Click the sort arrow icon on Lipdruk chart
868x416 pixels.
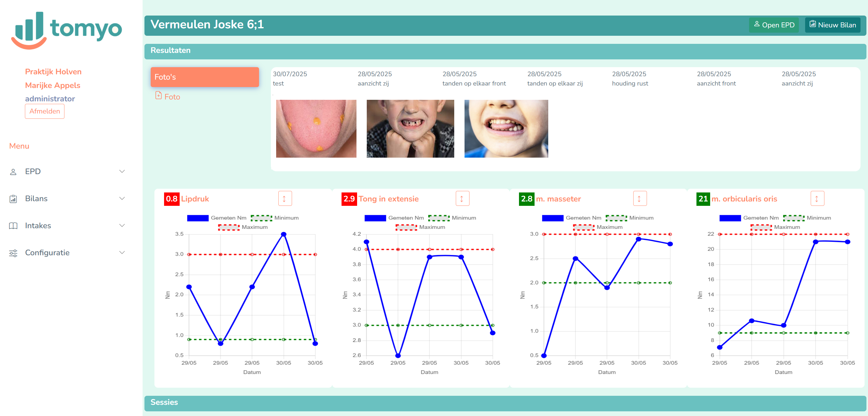285,199
